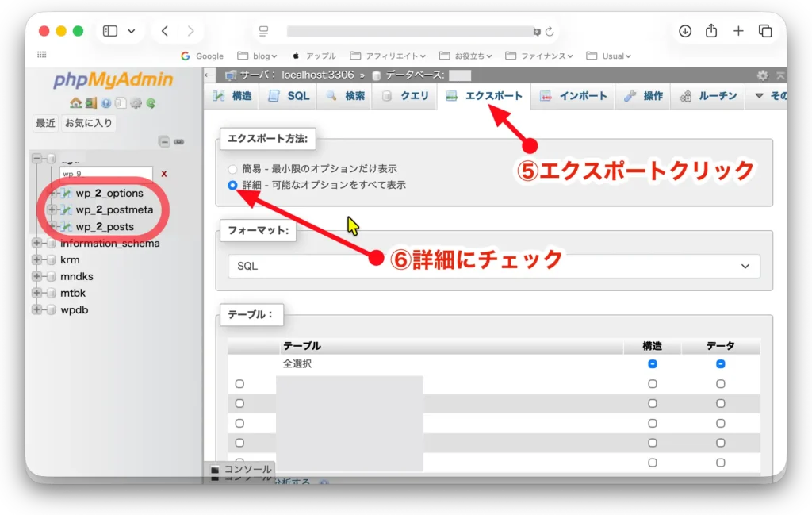This screenshot has width=812, height=515.
Task: Open the wp_2_posts table link
Action: point(105,227)
